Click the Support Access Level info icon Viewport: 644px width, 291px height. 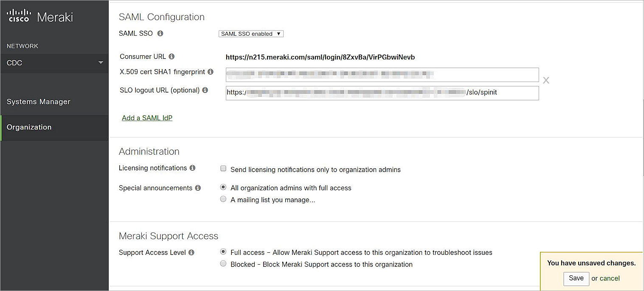click(x=191, y=252)
